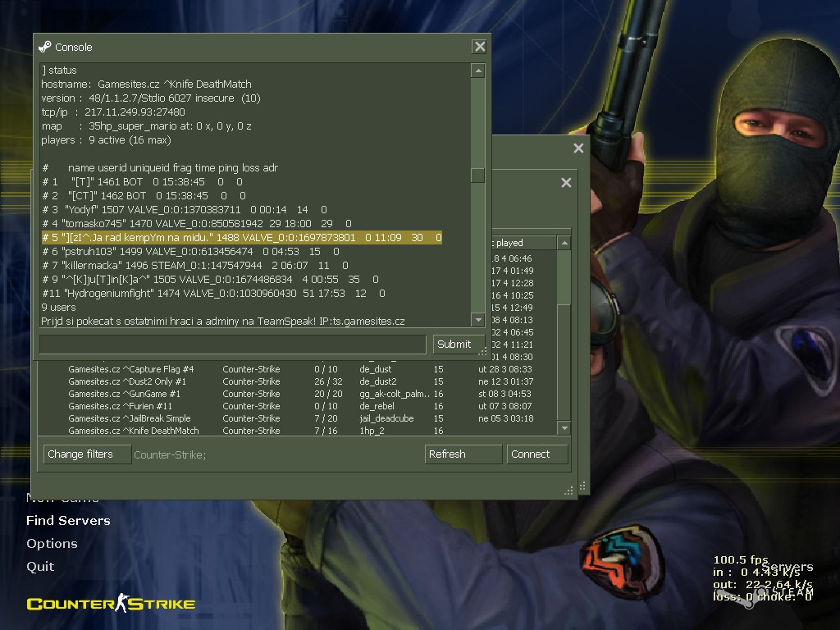Refresh the server list
The height and width of the screenshot is (630, 840).
click(463, 454)
